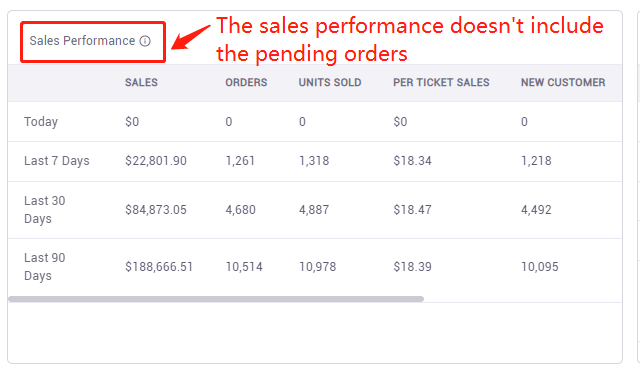Click the PER TICKET SALES column header
This screenshot has width=640, height=378.
tap(441, 82)
